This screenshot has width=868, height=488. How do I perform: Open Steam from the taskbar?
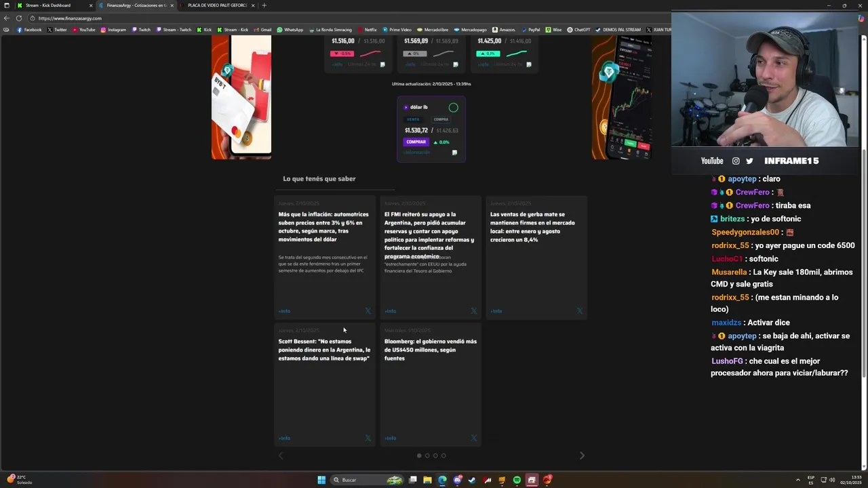pyautogui.click(x=472, y=480)
